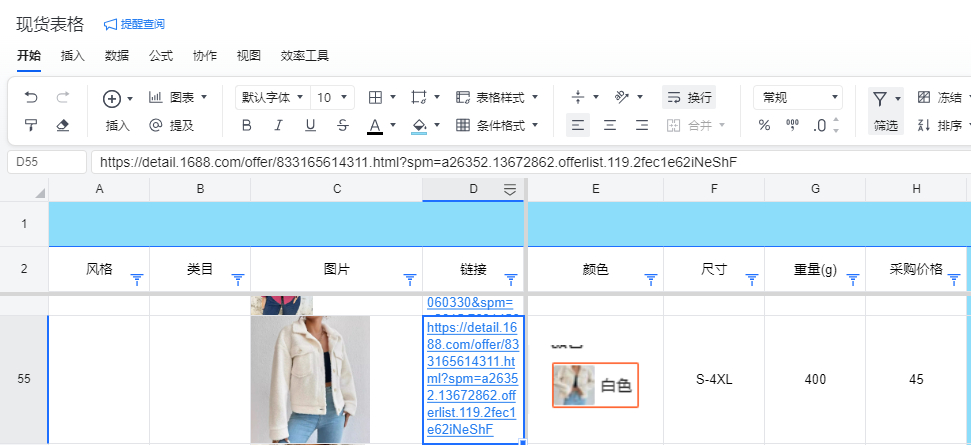This screenshot has width=971, height=445.
Task: Click the eraser clear-format icon
Action: coord(63,125)
